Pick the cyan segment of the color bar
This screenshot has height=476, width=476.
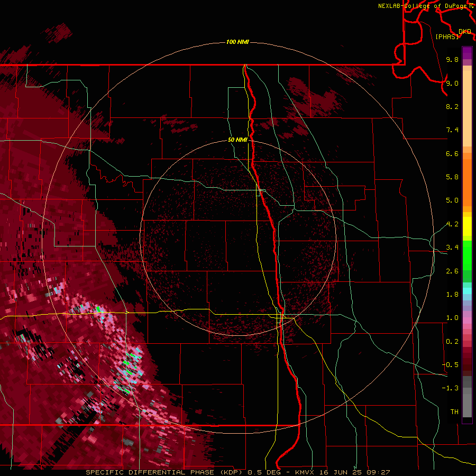coord(467,291)
